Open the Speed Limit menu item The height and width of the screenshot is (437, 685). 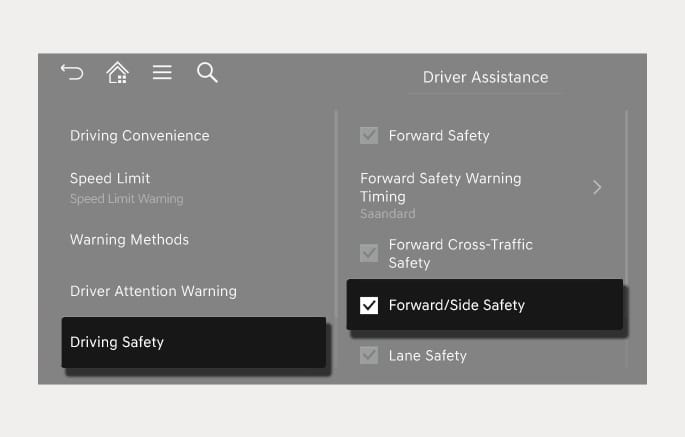[110, 178]
